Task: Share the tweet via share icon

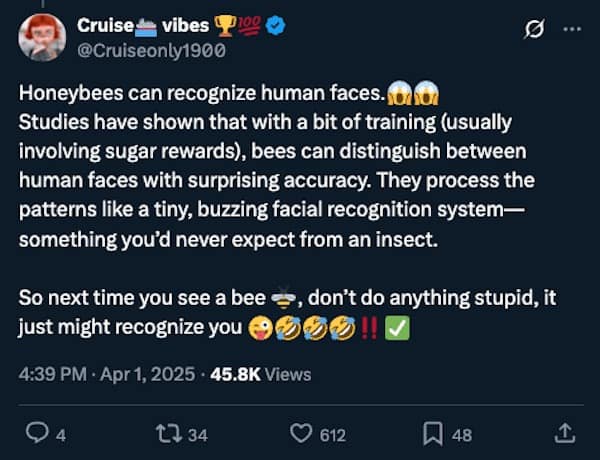Action: (x=565, y=434)
